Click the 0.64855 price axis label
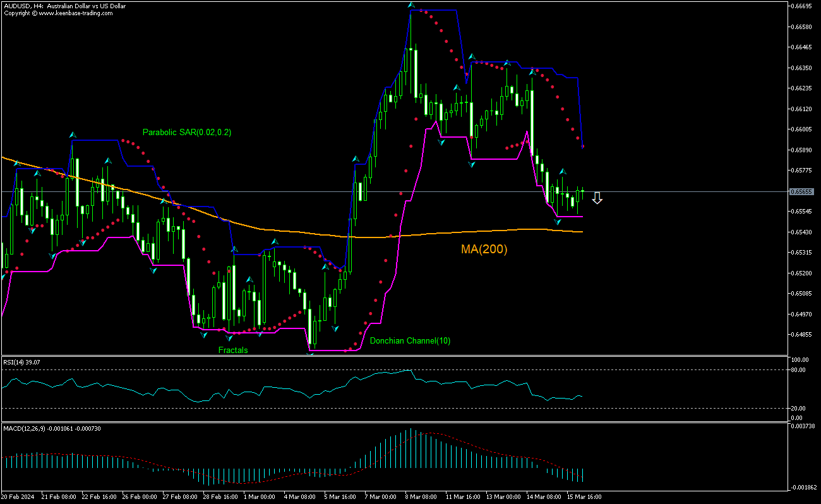This screenshot has height=504, width=821. [x=801, y=334]
